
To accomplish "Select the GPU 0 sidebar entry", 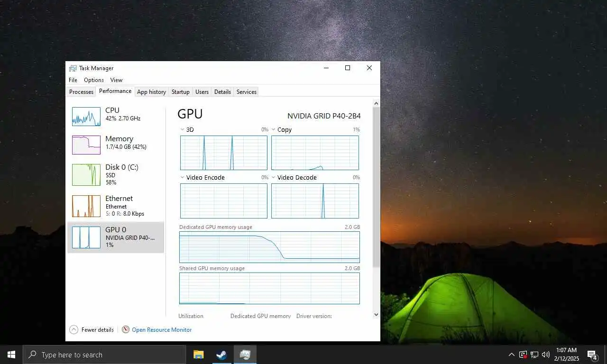I will coord(116,237).
